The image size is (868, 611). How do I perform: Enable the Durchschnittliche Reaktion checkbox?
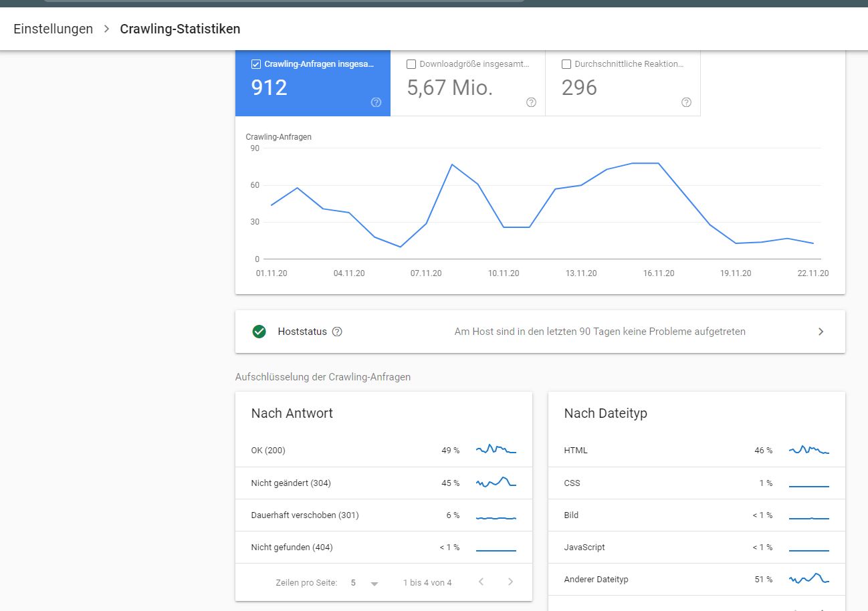[x=566, y=64]
